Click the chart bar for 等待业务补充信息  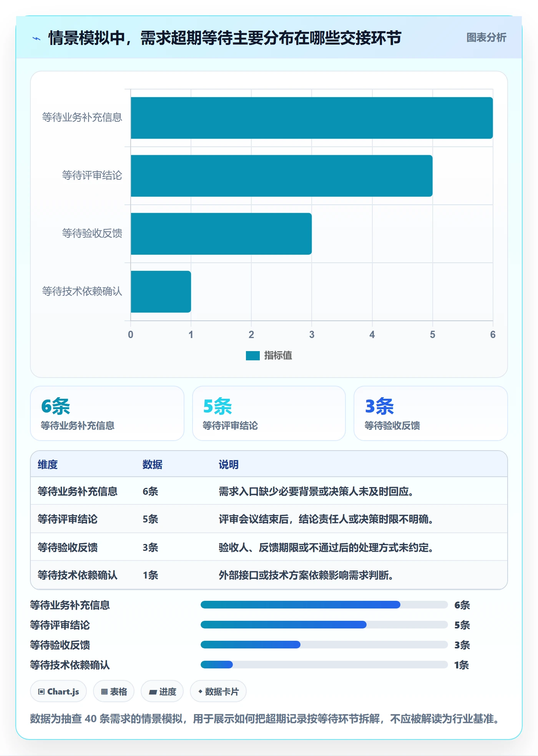click(x=312, y=118)
